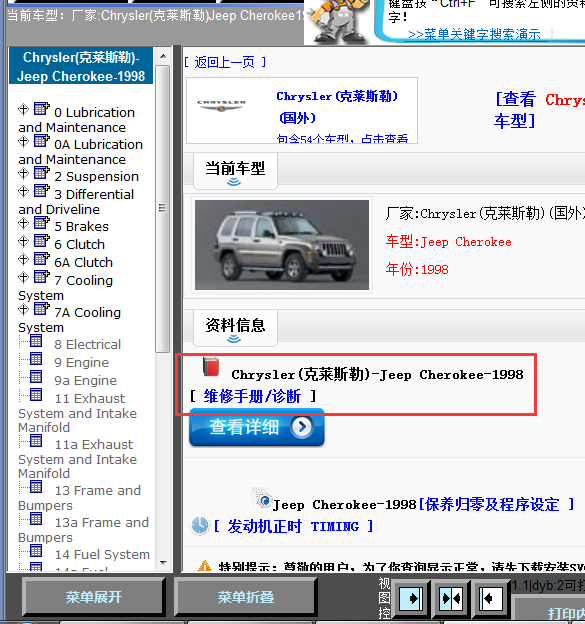Click the view control left-arrow icon

pos(491,598)
